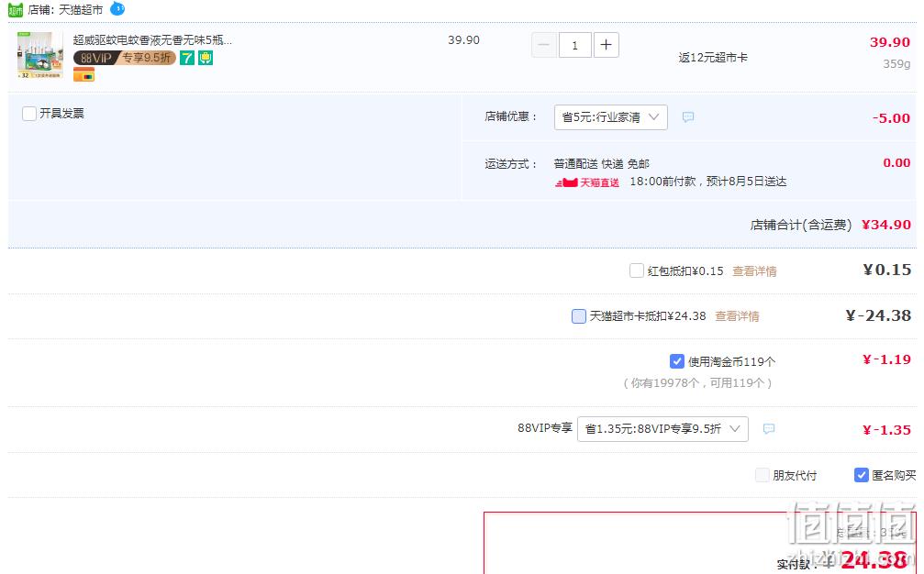Increase quantity with the plus button
This screenshot has height=574, width=924.
pos(606,45)
